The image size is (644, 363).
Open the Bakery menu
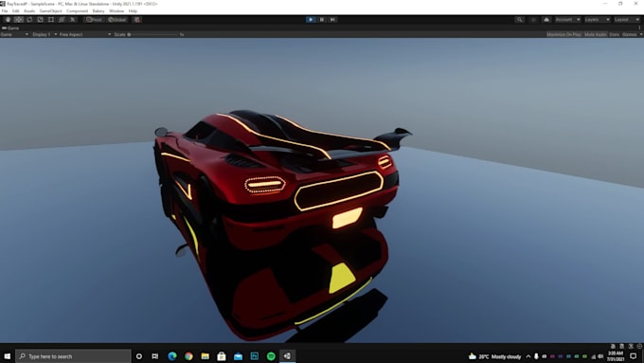[x=98, y=10]
